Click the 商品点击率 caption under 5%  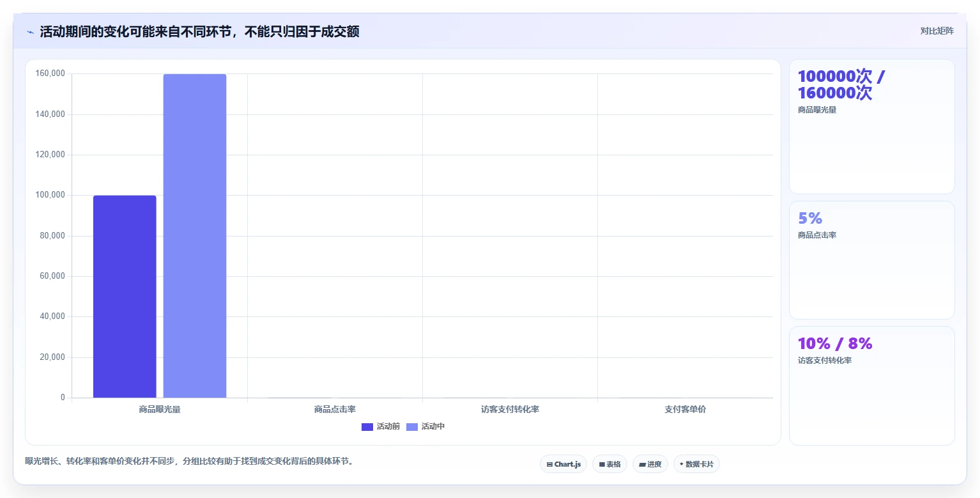pyautogui.click(x=817, y=235)
